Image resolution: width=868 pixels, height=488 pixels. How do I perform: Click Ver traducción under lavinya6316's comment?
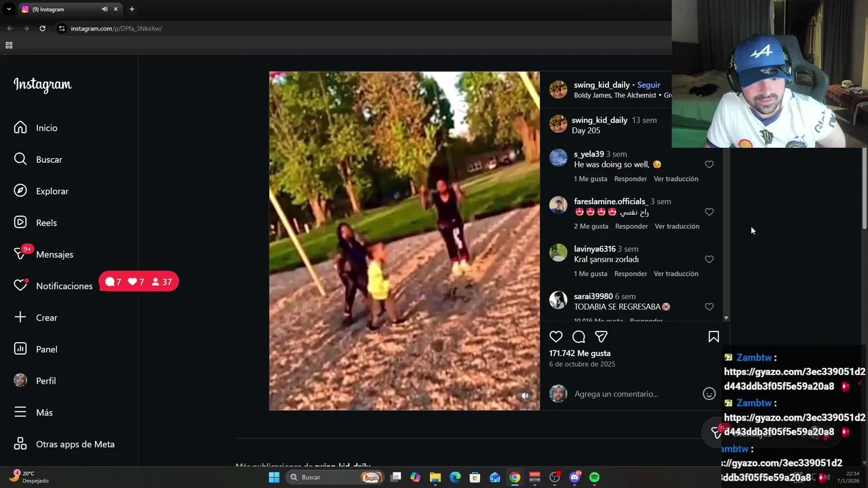(675, 274)
